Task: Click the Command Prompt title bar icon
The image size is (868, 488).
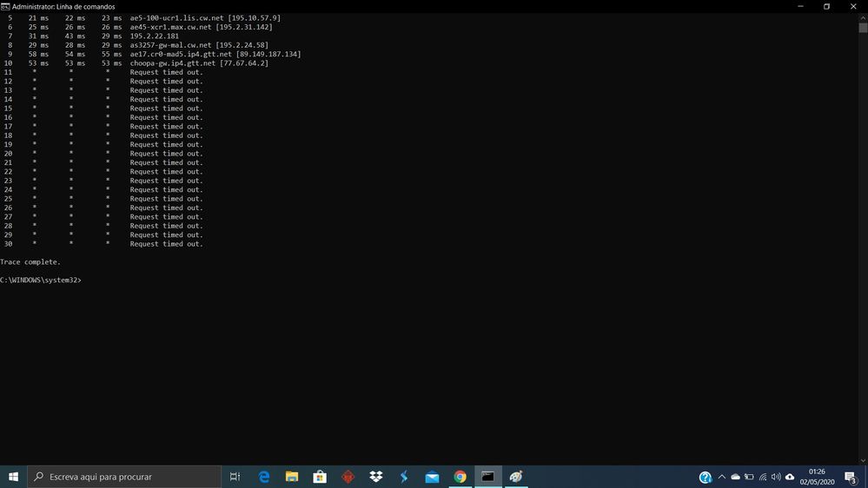Action: coord(5,6)
